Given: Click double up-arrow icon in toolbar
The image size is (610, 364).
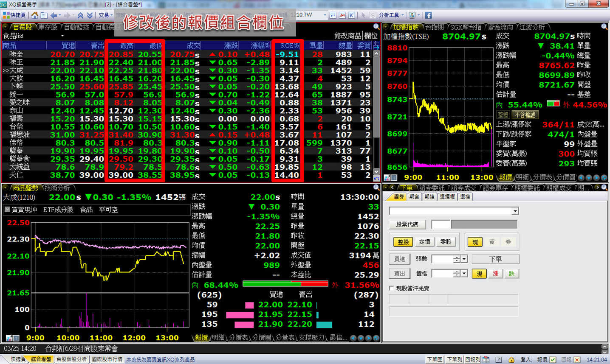Looking at the screenshot, I should point(80,15).
